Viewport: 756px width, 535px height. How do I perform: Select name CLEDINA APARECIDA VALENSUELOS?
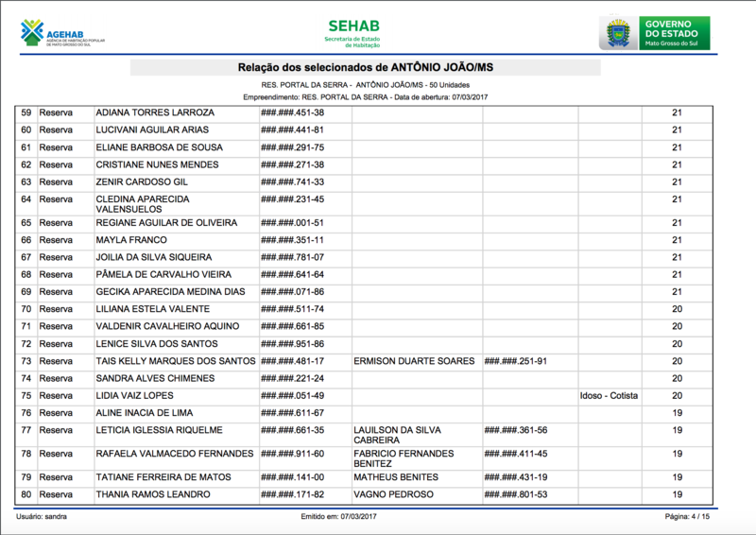coord(143,204)
